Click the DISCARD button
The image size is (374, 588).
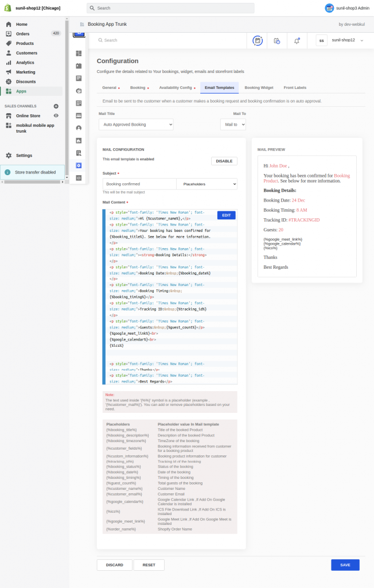click(115, 565)
